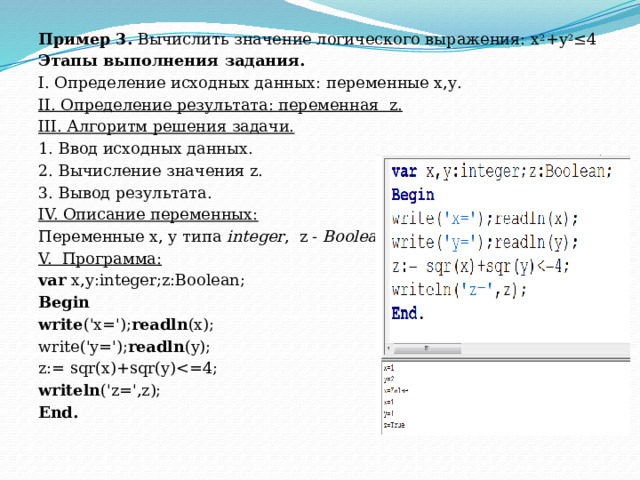Click the step '2. Вычисление значения z.'
This screenshot has height=480, width=640.
150,171
